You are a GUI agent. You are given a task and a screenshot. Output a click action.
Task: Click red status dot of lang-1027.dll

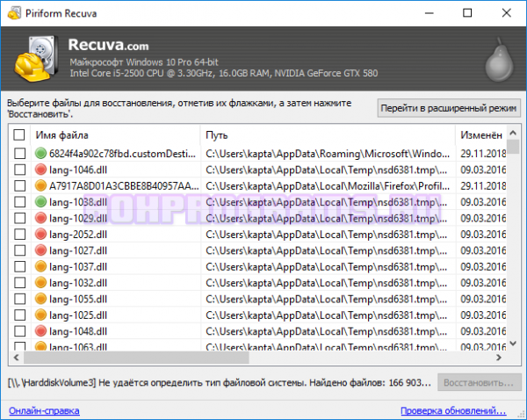pos(40,250)
